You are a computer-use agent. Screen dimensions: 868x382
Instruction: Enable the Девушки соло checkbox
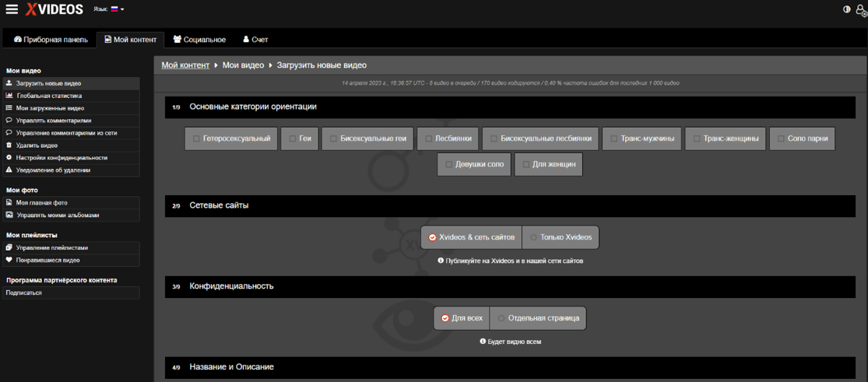click(x=448, y=164)
